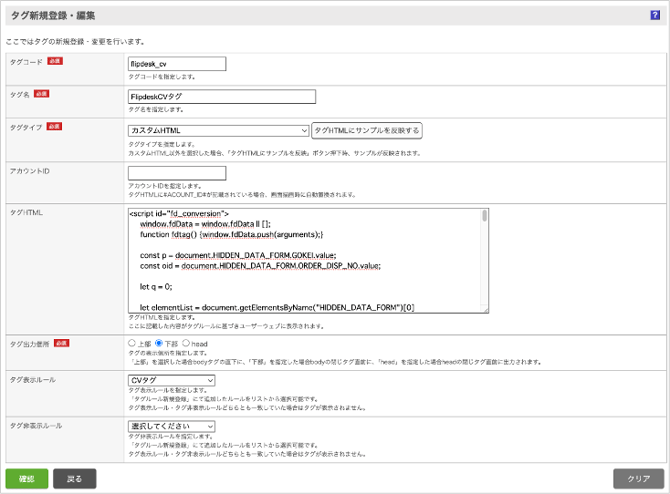The width and height of the screenshot is (670, 494).
Task: Expand the タグ非表示ルール dropdown
Action: 171,426
